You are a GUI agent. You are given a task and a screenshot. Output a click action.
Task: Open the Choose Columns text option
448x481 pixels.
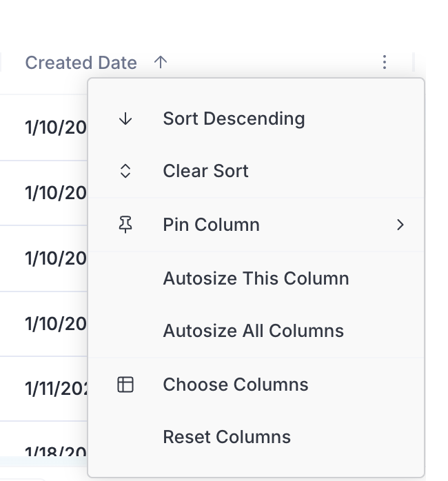(x=235, y=385)
